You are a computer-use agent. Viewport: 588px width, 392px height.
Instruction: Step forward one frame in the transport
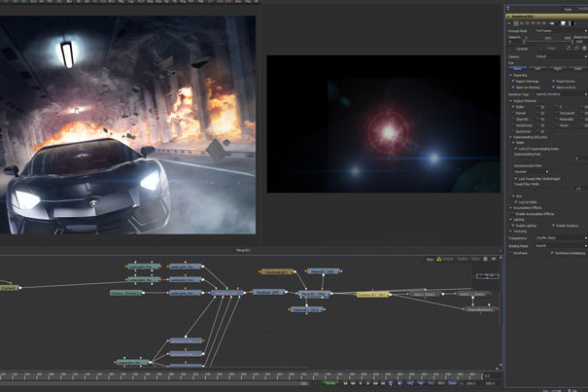[375, 383]
